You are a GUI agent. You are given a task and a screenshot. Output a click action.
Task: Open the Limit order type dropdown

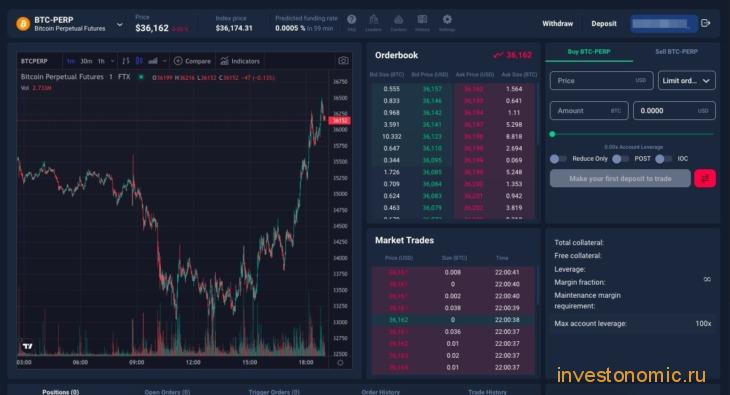click(686, 81)
